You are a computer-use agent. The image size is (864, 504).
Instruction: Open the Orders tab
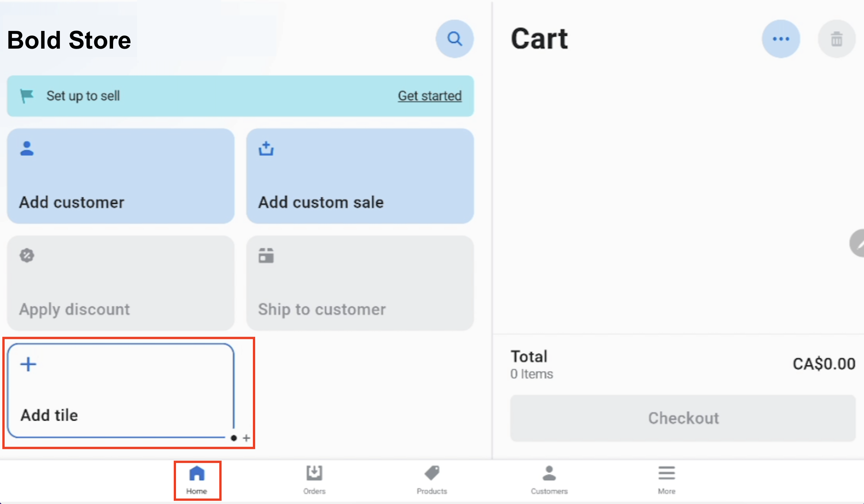[314, 480]
